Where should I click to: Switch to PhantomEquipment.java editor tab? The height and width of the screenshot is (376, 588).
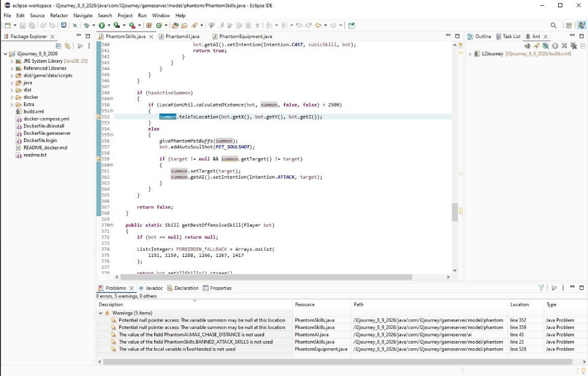242,37
